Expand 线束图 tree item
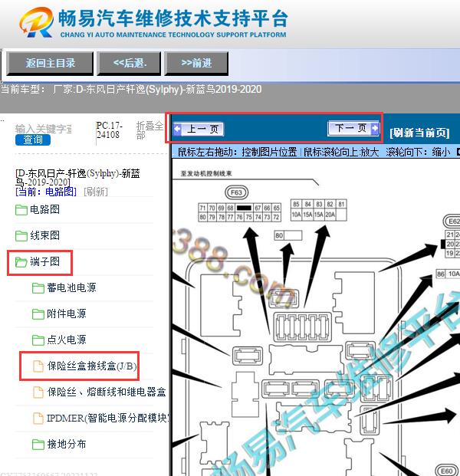460x476 pixels. [44, 235]
